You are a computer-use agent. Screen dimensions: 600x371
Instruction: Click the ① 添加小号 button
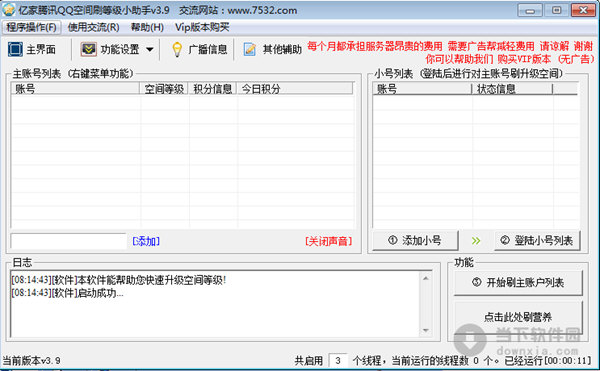(415, 240)
